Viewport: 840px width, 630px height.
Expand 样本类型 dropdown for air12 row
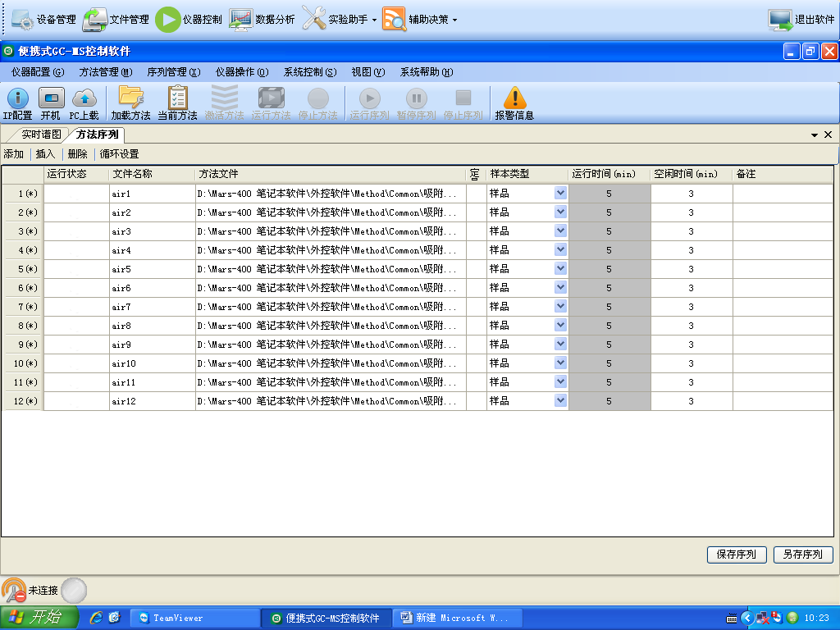[560, 401]
